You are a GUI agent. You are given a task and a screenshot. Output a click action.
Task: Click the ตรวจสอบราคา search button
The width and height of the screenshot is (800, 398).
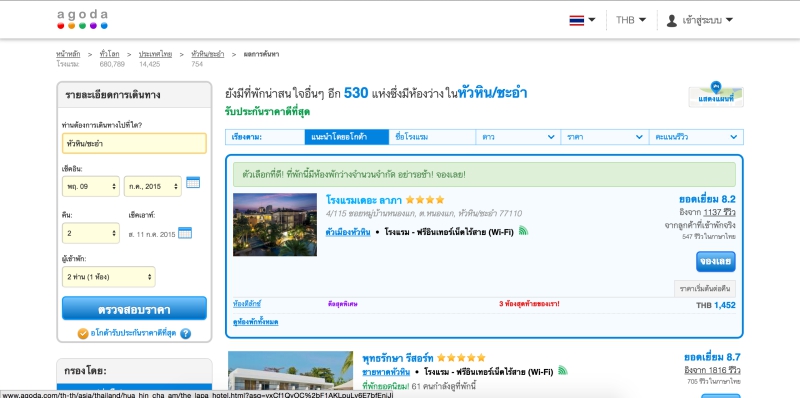click(x=134, y=309)
